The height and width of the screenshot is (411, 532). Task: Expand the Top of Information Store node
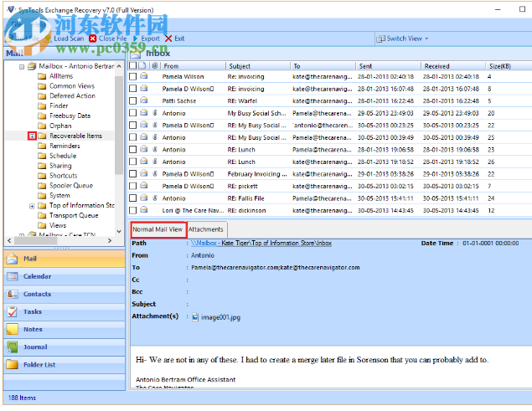[x=32, y=206]
